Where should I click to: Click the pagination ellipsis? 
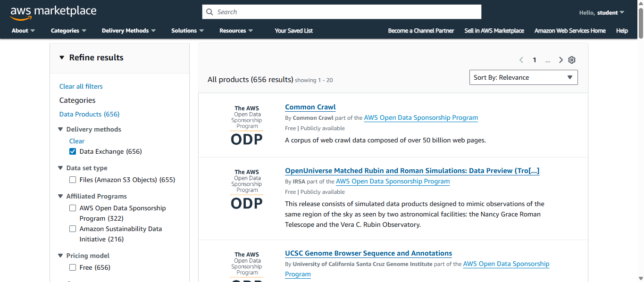548,60
